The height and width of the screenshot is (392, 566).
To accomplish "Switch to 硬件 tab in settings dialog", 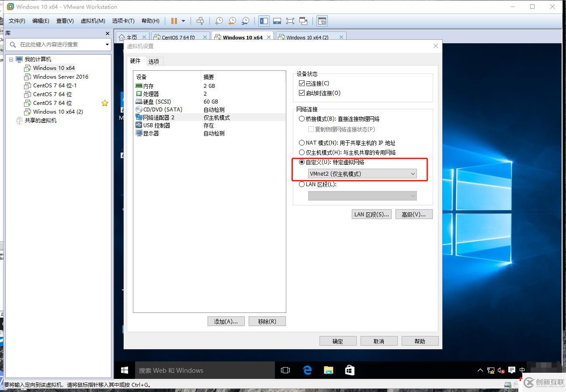I will 135,61.
